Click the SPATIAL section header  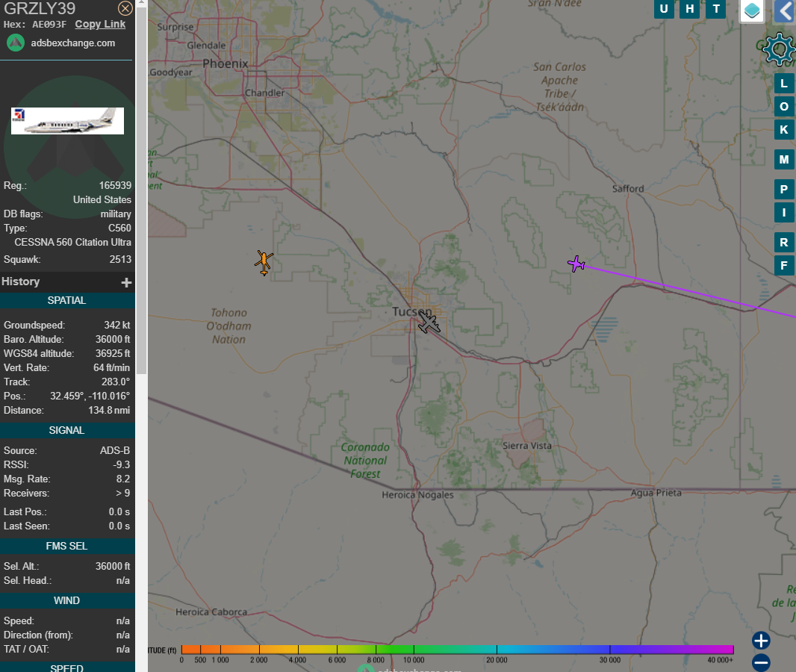coord(67,300)
